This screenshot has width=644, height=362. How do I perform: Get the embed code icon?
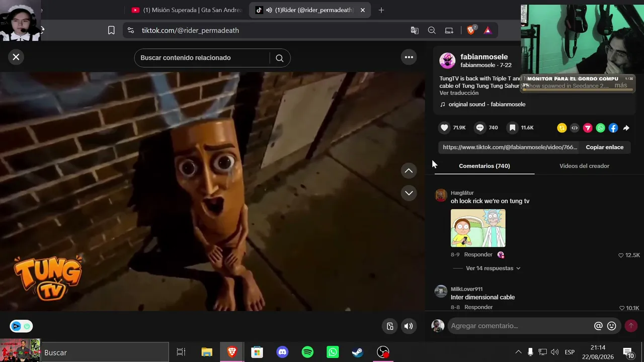[575, 128]
